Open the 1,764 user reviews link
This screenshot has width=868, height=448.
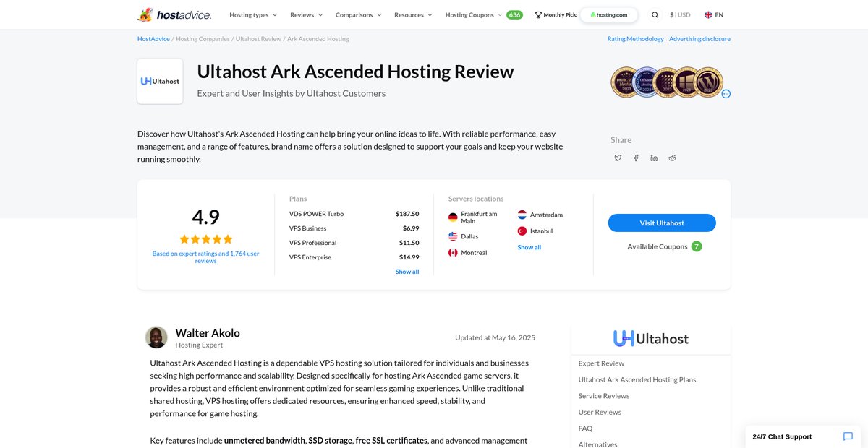click(206, 257)
